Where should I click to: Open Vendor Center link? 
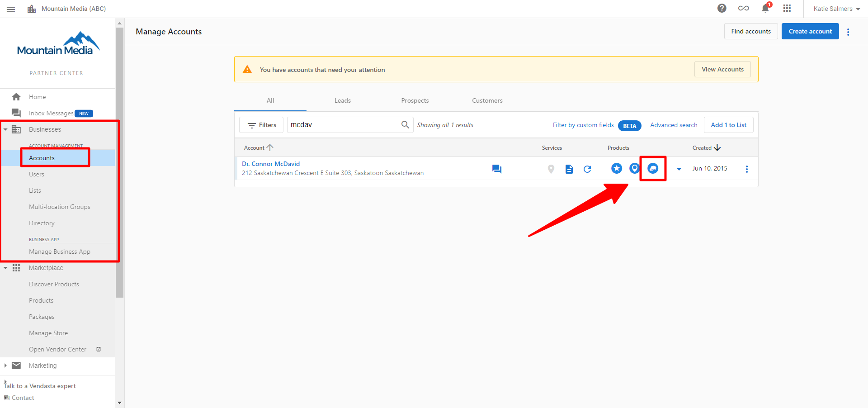[57, 349]
